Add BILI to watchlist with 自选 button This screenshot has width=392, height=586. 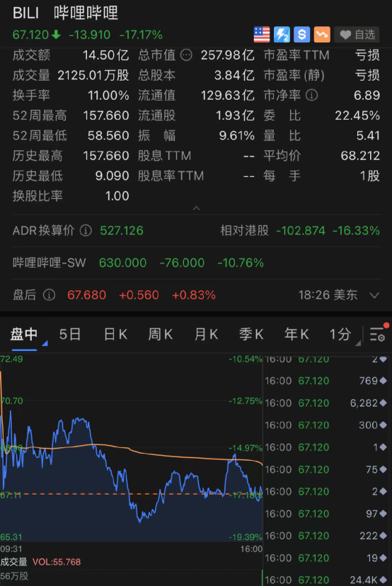click(357, 35)
